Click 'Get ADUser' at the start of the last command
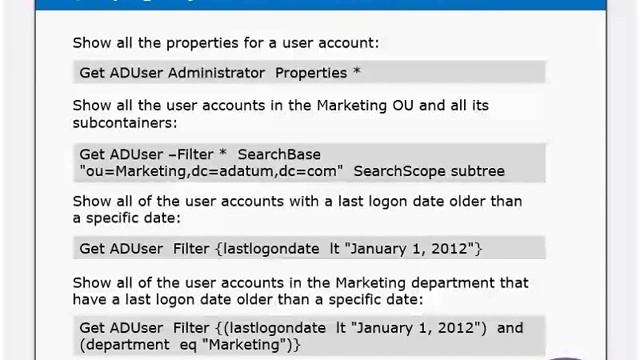Viewport: 640px width, 360px height. (121, 328)
